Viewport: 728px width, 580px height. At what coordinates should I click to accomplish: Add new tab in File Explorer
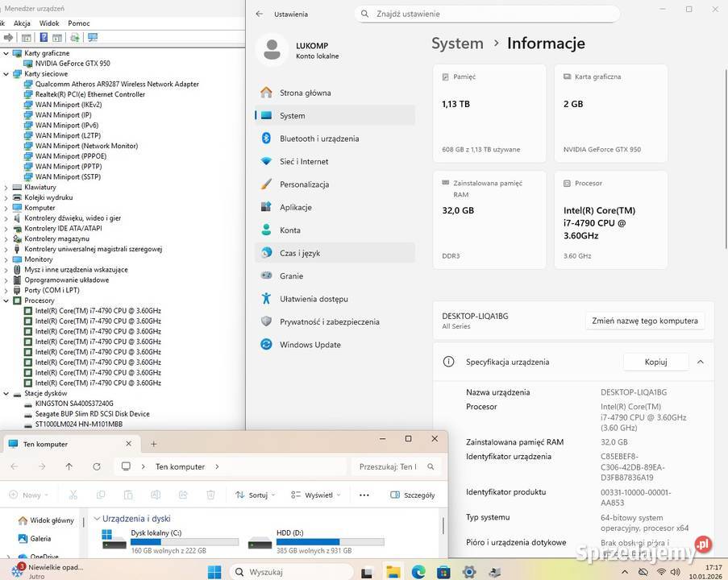(154, 444)
